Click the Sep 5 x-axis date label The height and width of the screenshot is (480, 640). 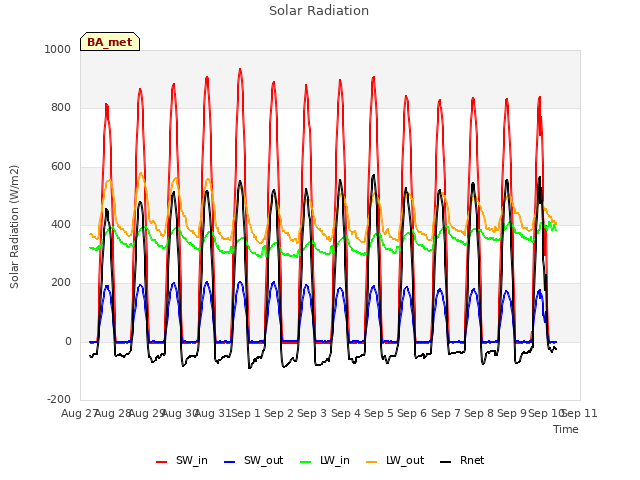pyautogui.click(x=379, y=413)
